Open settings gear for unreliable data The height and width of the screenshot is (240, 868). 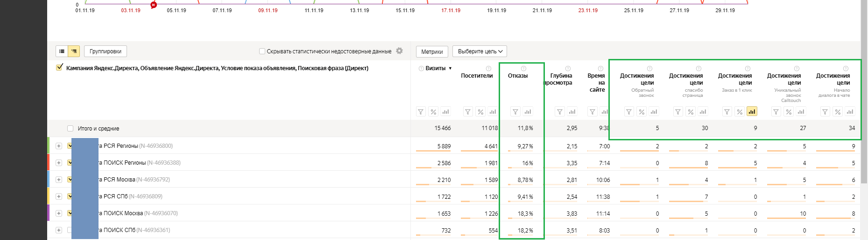[399, 51]
